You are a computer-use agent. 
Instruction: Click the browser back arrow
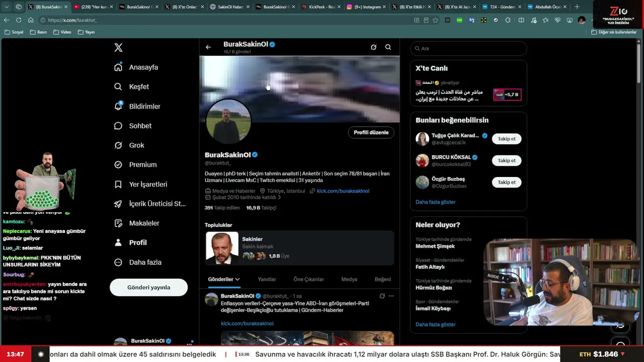click(7, 20)
